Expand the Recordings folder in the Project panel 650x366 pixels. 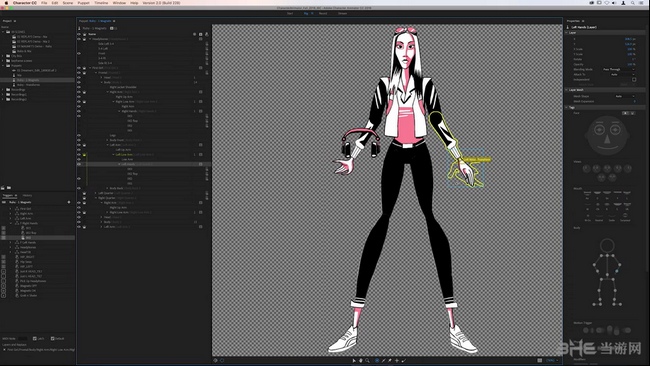point(3,90)
